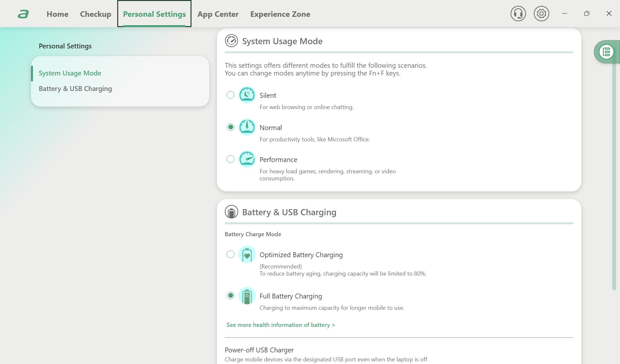Switch to the Checkup tab
This screenshot has width=620, height=364.
[96, 14]
